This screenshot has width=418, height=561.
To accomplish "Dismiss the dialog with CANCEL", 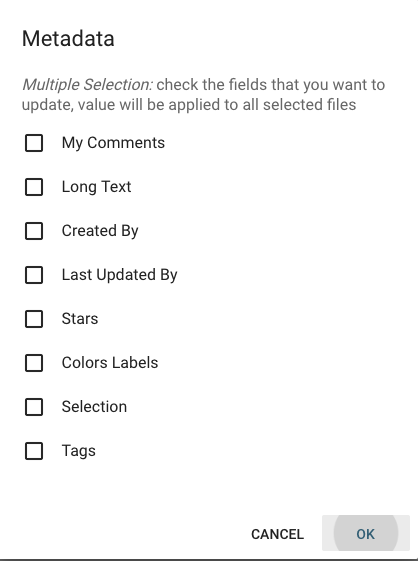I will tap(277, 534).
